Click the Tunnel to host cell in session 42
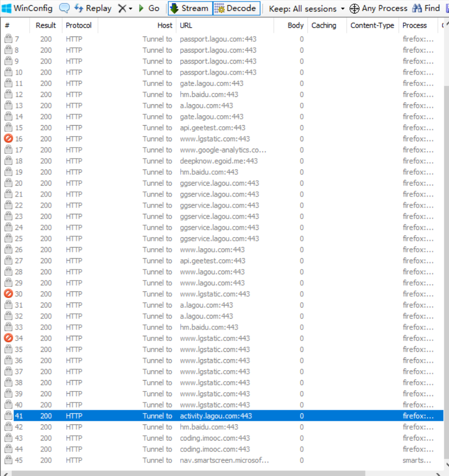This screenshot has width=449, height=476. [157, 427]
